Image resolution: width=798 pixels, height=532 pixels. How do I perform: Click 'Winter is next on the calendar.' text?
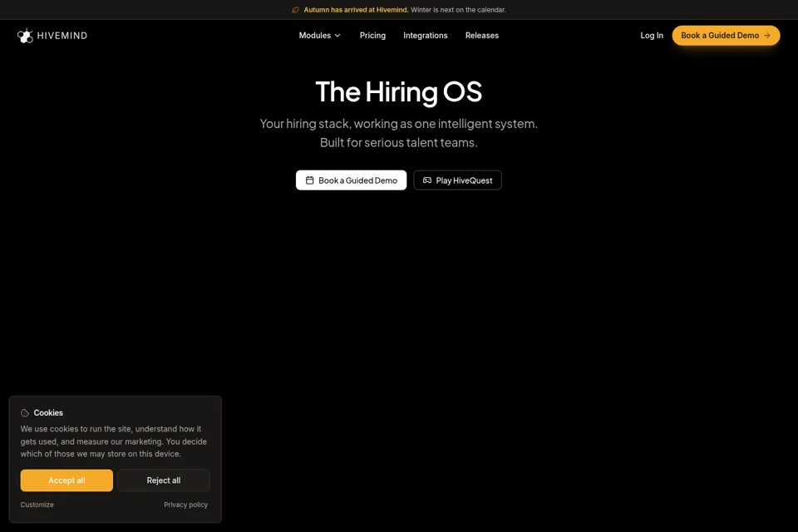coord(458,10)
